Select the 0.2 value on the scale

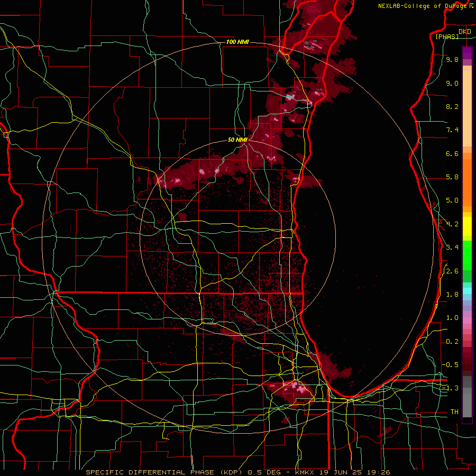[452, 342]
